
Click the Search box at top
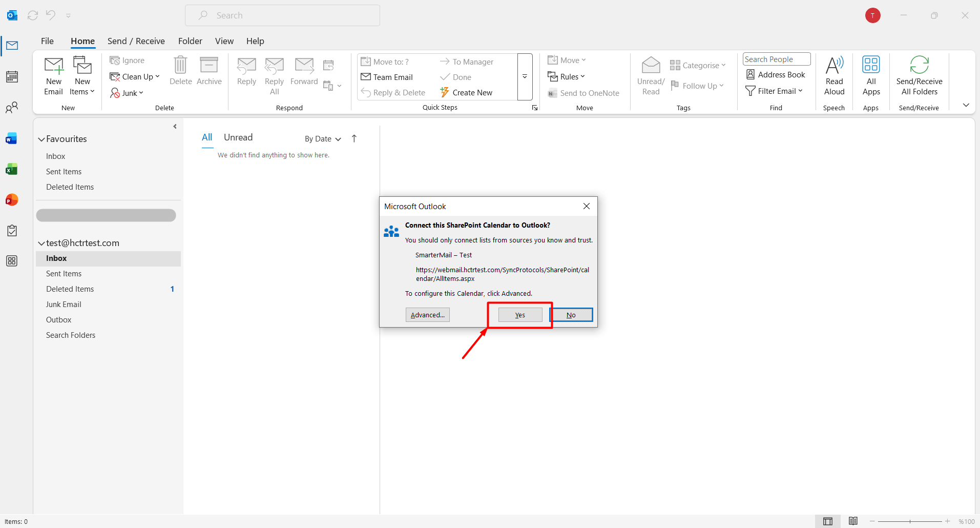click(282, 15)
